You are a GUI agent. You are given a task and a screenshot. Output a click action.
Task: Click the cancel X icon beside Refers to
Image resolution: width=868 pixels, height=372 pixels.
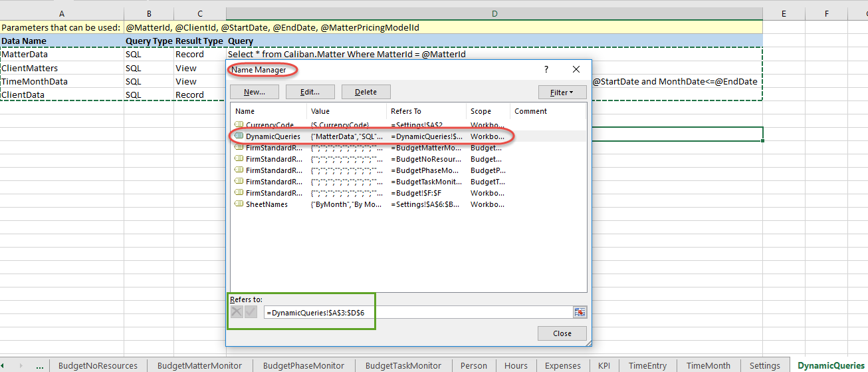coord(237,312)
